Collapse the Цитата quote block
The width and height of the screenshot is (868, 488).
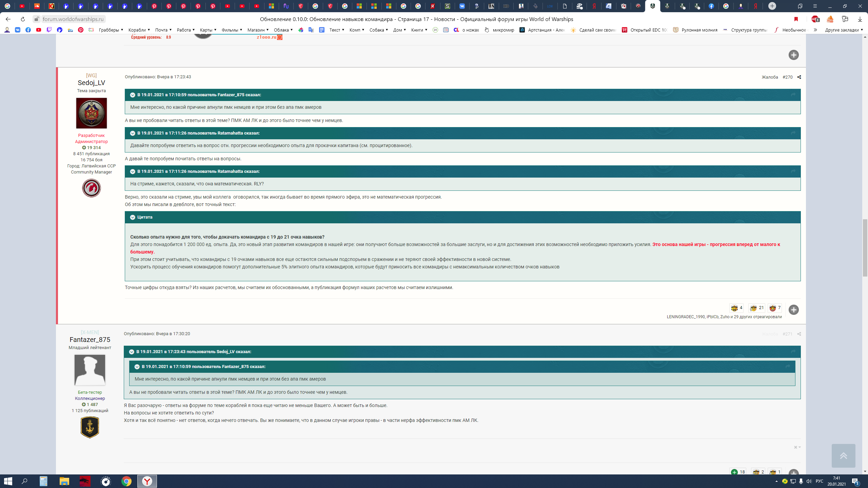coord(133,217)
